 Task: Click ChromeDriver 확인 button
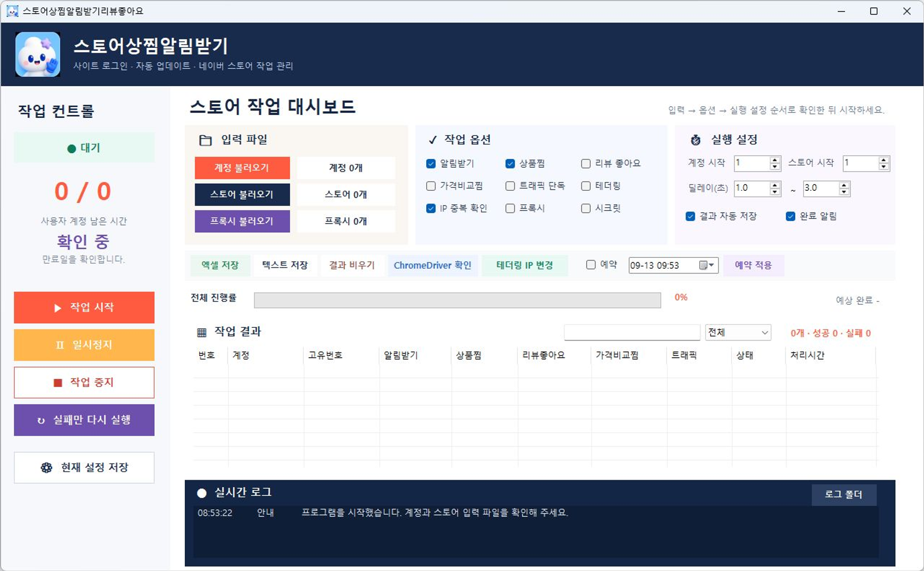coord(433,265)
